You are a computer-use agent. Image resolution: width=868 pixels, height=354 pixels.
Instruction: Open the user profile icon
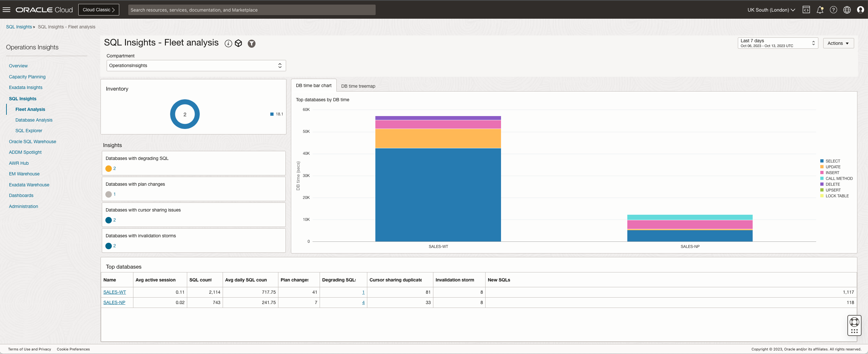pyautogui.click(x=860, y=10)
